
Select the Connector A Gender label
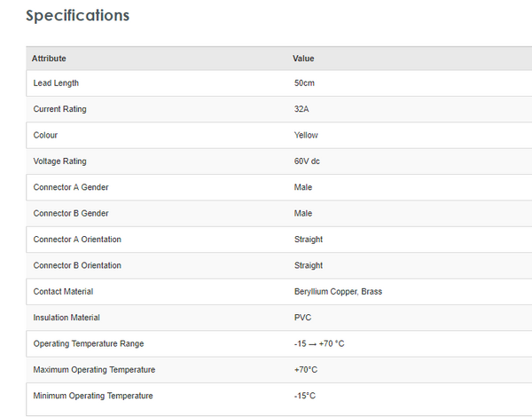(71, 187)
